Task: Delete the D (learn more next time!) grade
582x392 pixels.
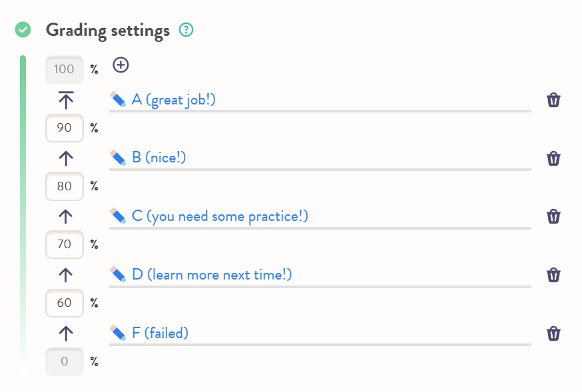Action: [553, 275]
